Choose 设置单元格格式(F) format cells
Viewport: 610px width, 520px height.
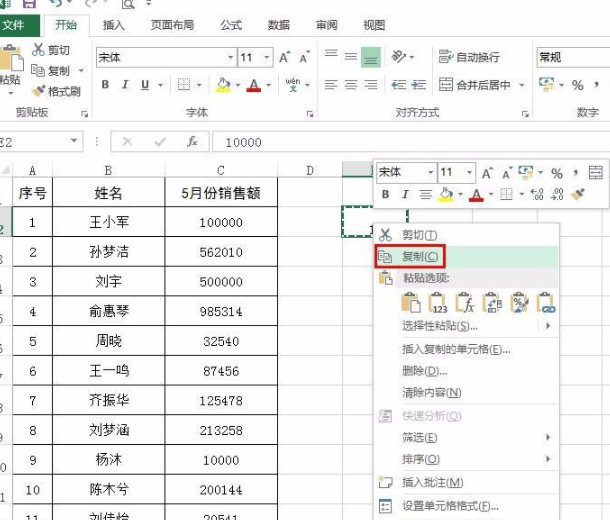click(466, 506)
